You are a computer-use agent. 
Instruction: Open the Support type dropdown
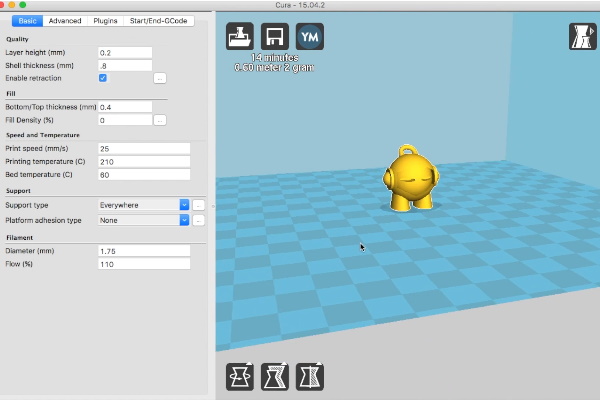click(x=144, y=205)
